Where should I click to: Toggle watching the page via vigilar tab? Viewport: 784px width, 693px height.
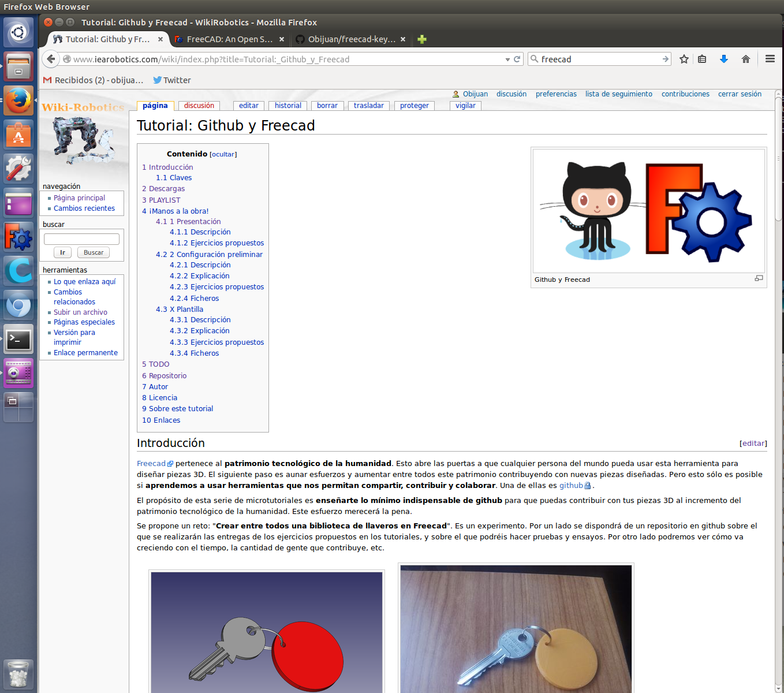(465, 106)
